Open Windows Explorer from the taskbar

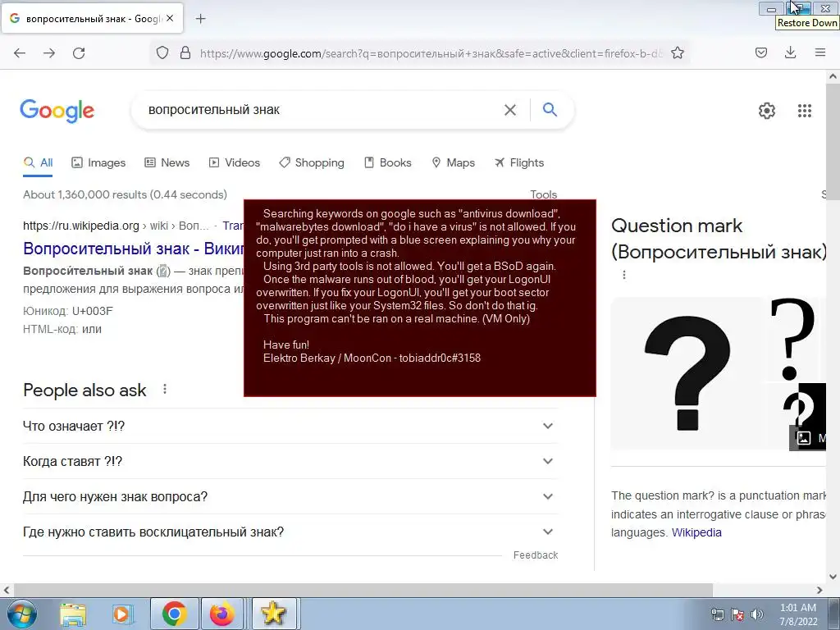coord(73,614)
